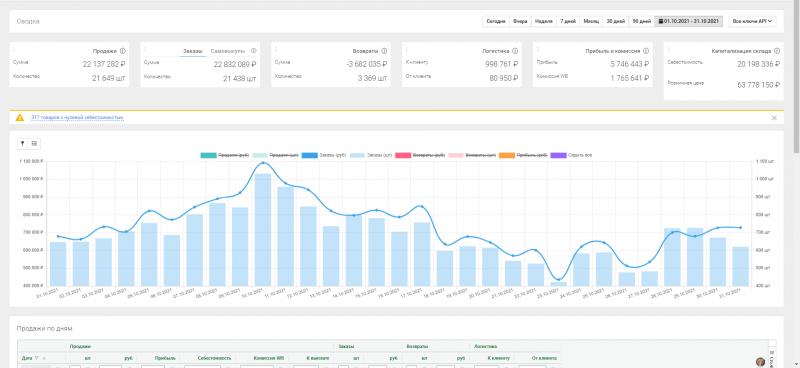Click the sort arrow in Дата column
The image size is (800, 368).
point(44,358)
